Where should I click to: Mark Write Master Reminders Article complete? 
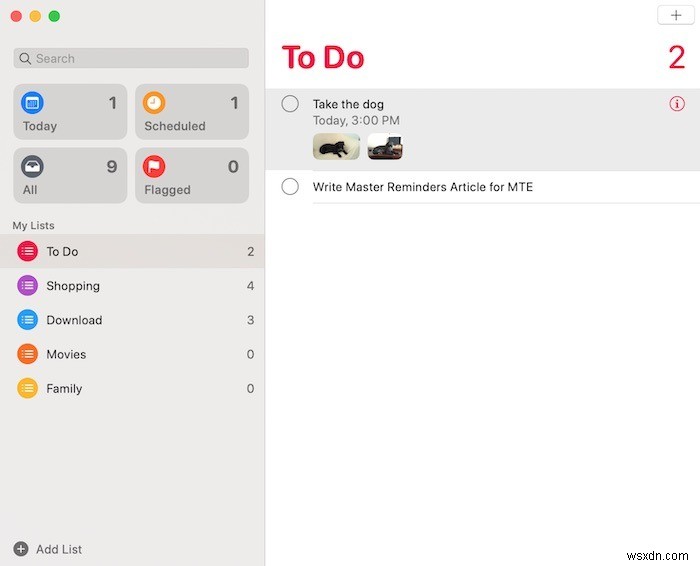coord(290,186)
